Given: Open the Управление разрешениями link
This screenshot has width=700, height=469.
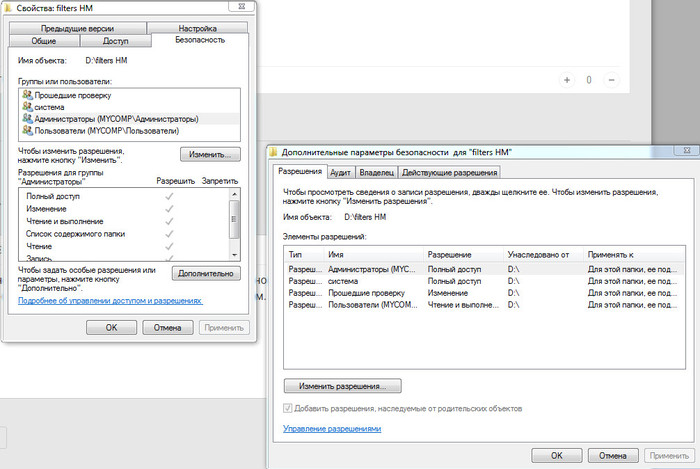Looking at the screenshot, I should tap(332, 428).
